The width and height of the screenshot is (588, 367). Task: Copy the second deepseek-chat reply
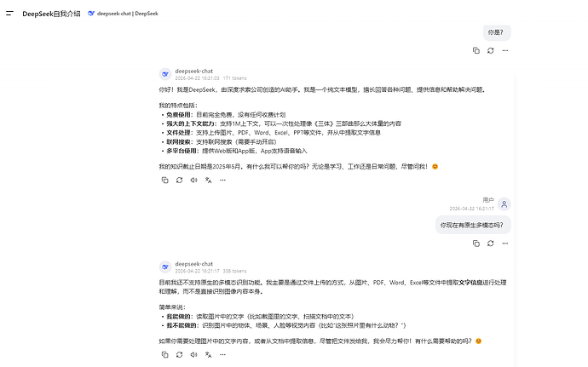[164, 354]
